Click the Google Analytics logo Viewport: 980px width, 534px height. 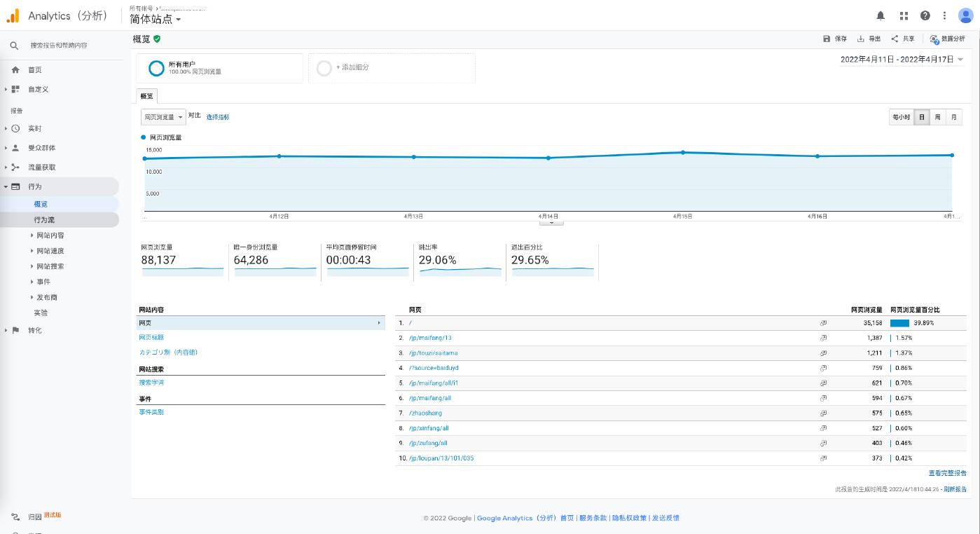coord(13,15)
